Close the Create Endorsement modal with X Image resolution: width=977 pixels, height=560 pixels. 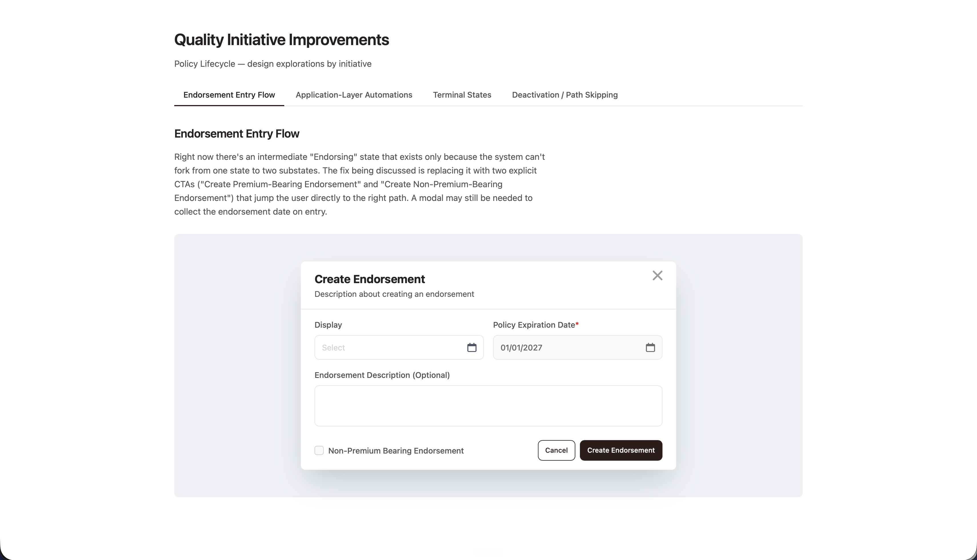[x=657, y=275]
